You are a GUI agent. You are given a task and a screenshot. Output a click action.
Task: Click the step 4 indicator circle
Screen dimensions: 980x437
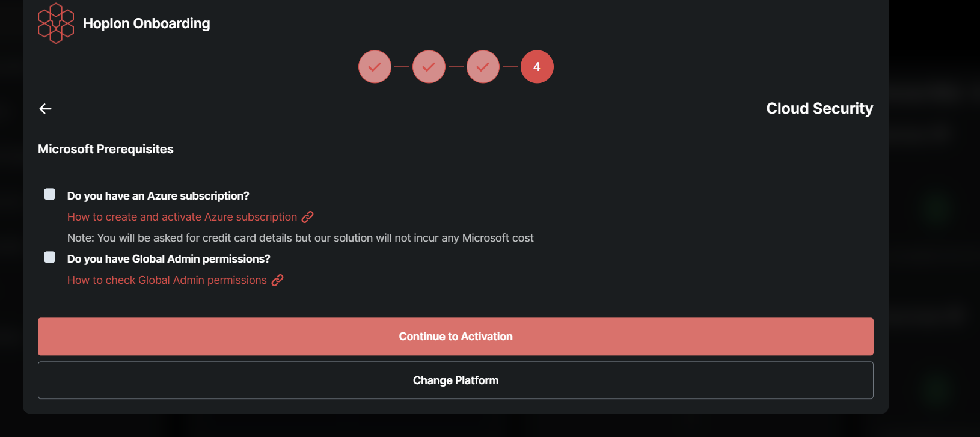click(537, 67)
